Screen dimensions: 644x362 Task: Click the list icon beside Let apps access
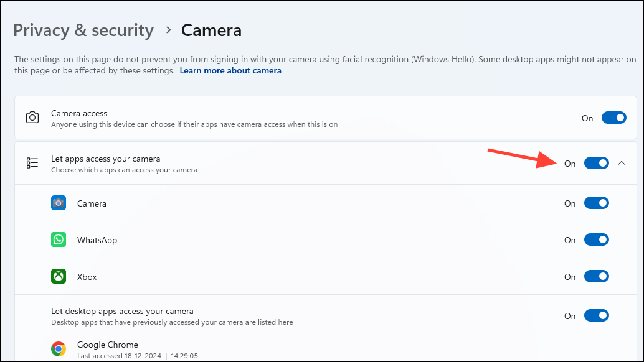click(32, 163)
